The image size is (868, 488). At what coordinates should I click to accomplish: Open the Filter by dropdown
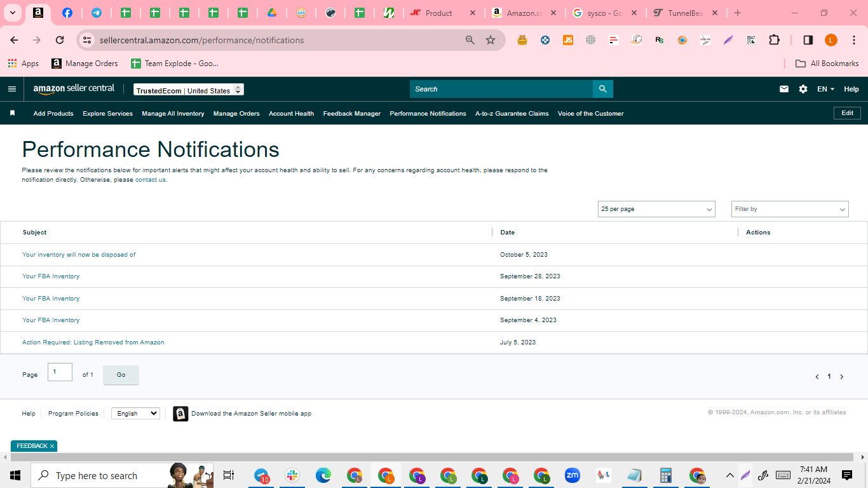click(x=790, y=209)
